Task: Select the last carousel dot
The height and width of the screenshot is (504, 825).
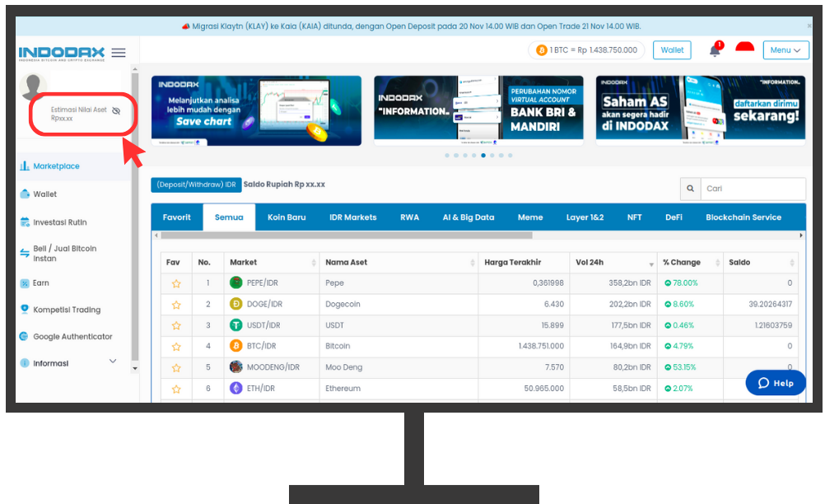Action: 510,156
